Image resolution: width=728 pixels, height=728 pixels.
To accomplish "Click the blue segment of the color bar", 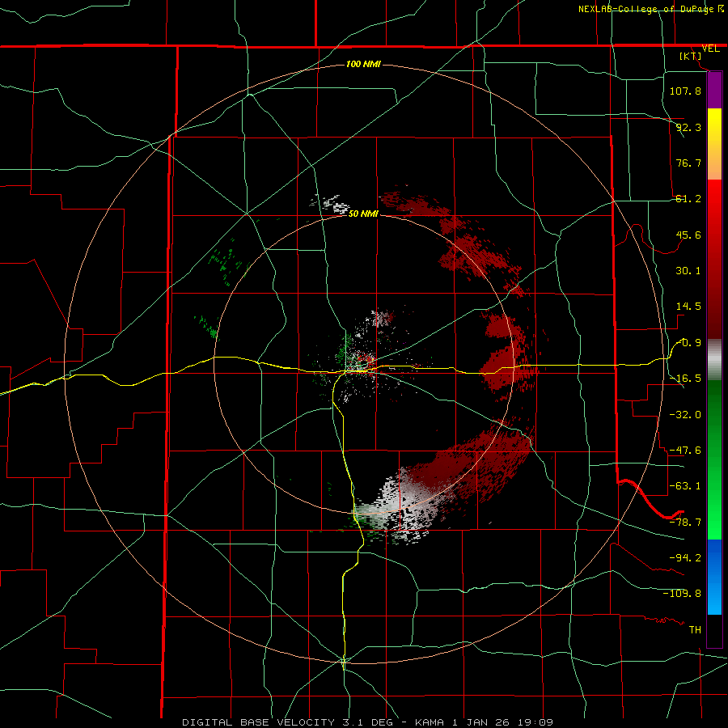I will tap(714, 577).
